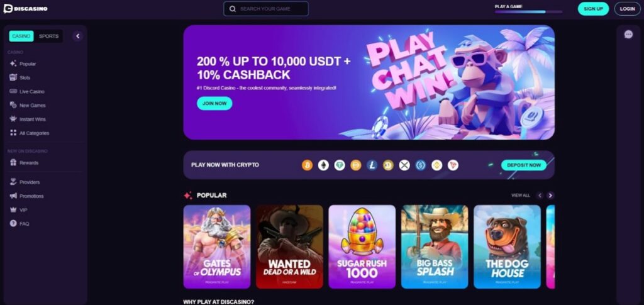Screen dimensions: 644x305
Task: Switch to the Casino toggle
Action: tap(21, 36)
